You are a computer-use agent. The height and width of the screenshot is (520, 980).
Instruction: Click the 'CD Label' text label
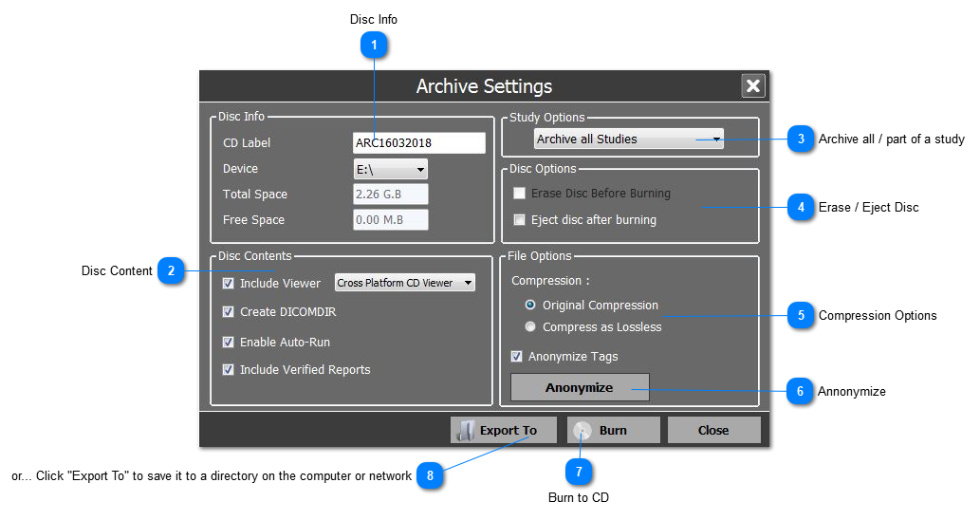point(247,143)
